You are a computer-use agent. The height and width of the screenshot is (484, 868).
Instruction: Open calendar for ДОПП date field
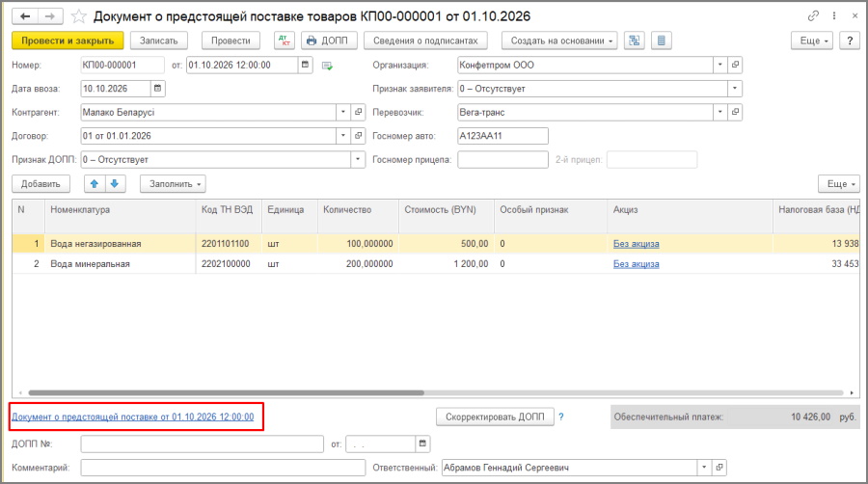point(423,444)
